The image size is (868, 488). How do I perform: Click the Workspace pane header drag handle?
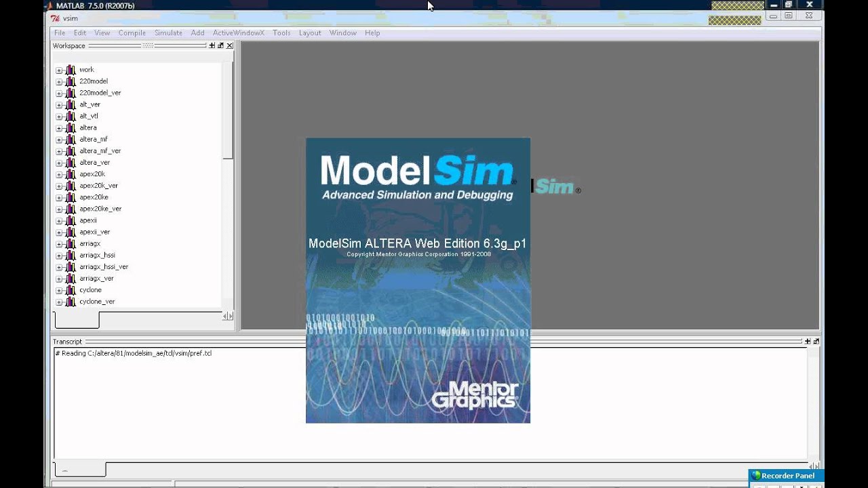coord(147,45)
